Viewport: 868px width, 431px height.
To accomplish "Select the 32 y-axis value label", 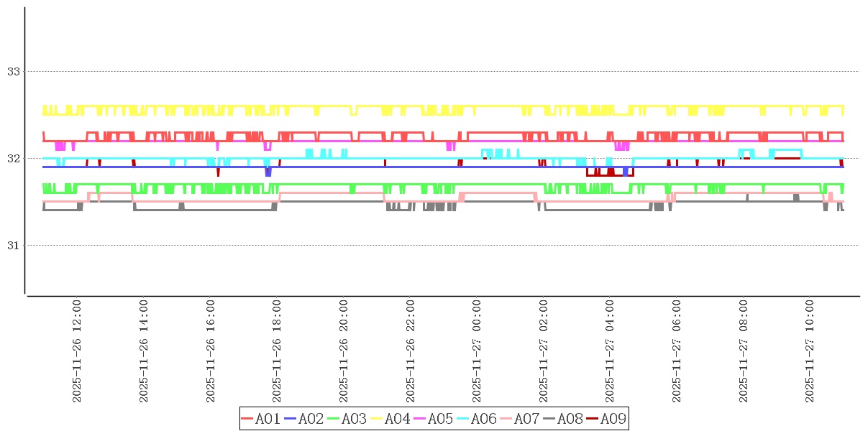I will pos(13,159).
